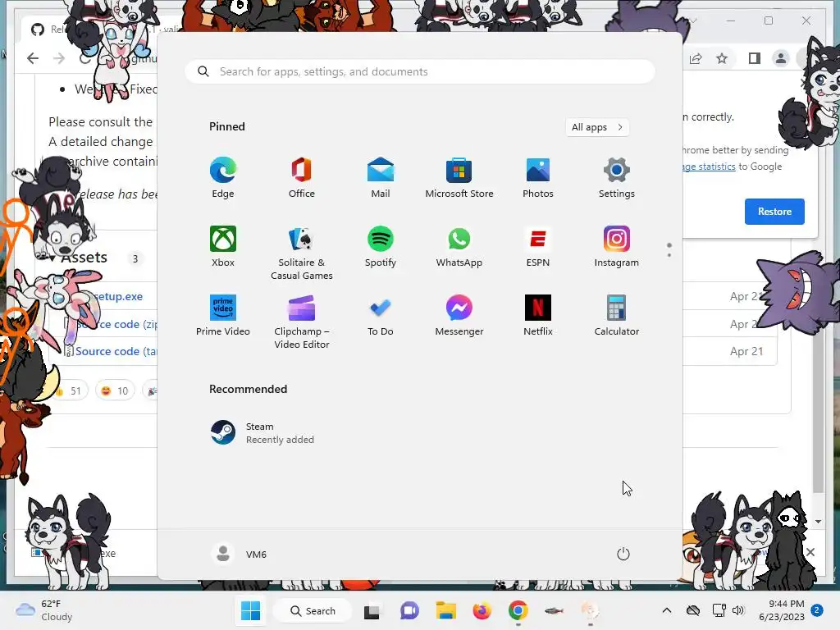Viewport: 840px width, 630px height.
Task: Open the VM6 user account menu
Action: 239,554
